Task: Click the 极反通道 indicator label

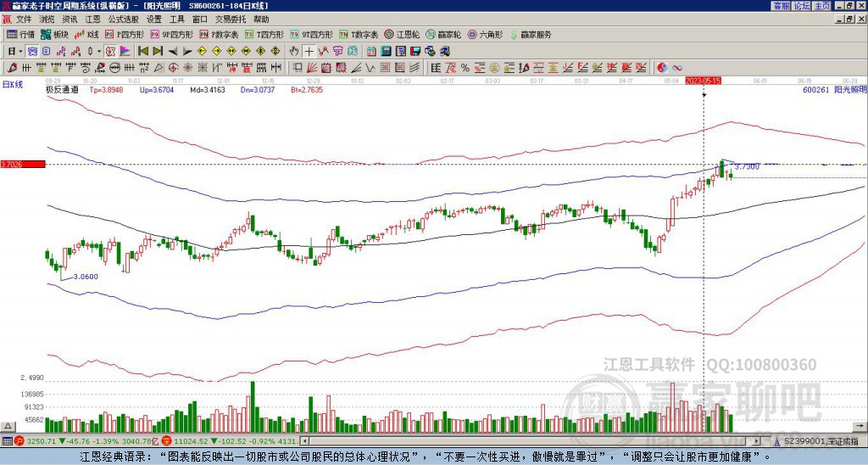Action: pyautogui.click(x=62, y=89)
